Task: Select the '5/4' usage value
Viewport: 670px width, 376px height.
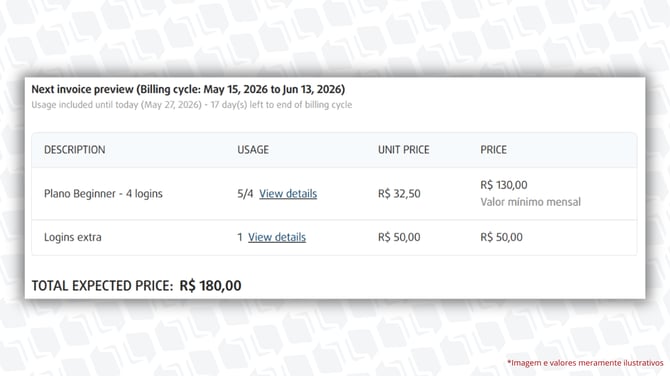Action: [245, 194]
